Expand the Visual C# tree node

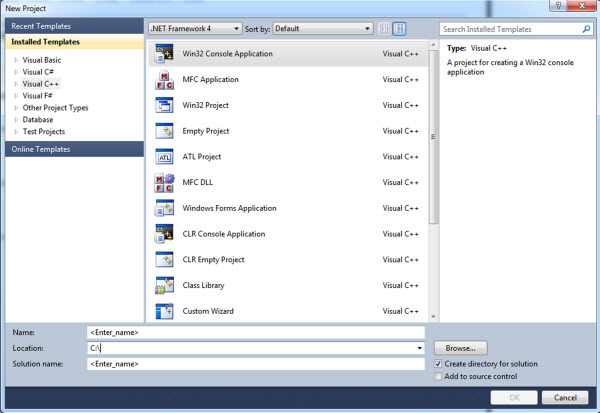pyautogui.click(x=16, y=72)
